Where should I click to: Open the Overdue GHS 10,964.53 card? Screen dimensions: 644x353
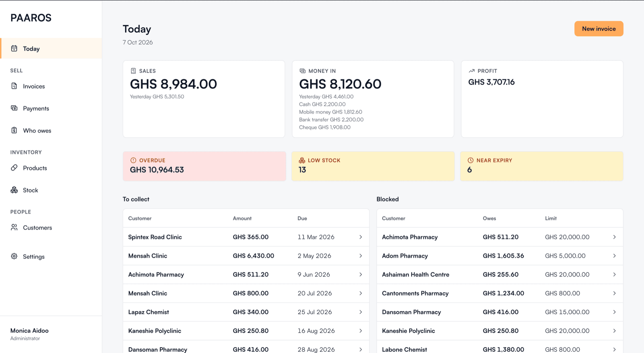coord(204,166)
